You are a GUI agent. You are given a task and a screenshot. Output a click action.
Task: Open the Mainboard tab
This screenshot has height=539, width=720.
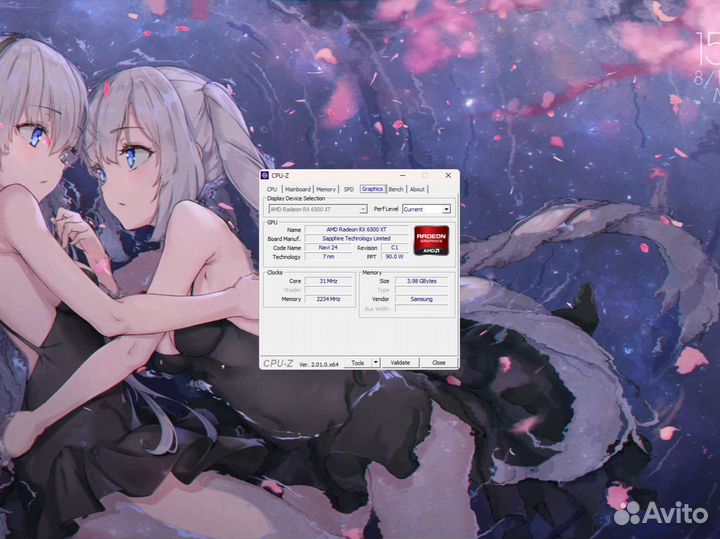click(x=298, y=189)
